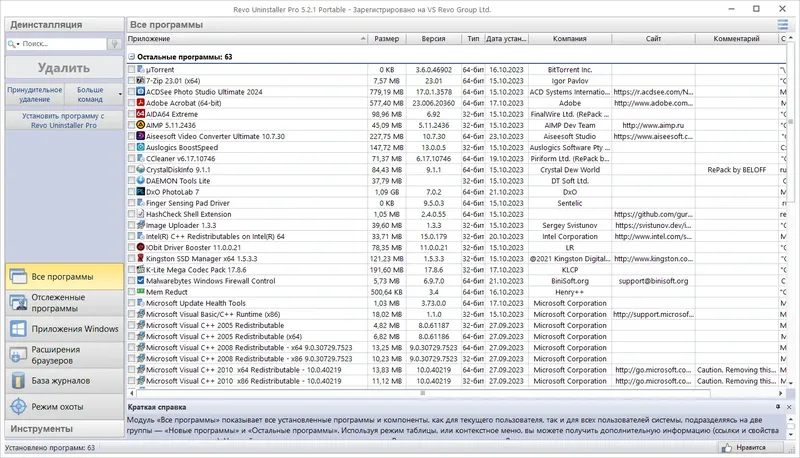
Task: Collapse the Остальные программы group
Action: click(131, 57)
